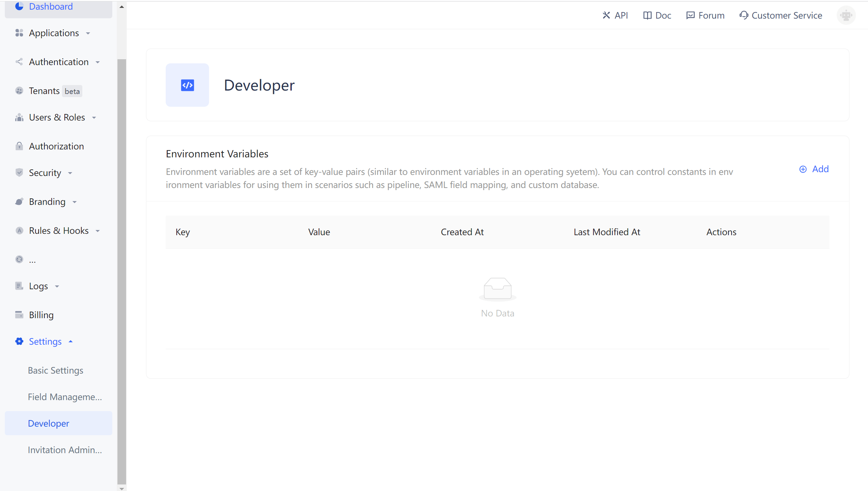Select the Developer settings item

click(48, 423)
